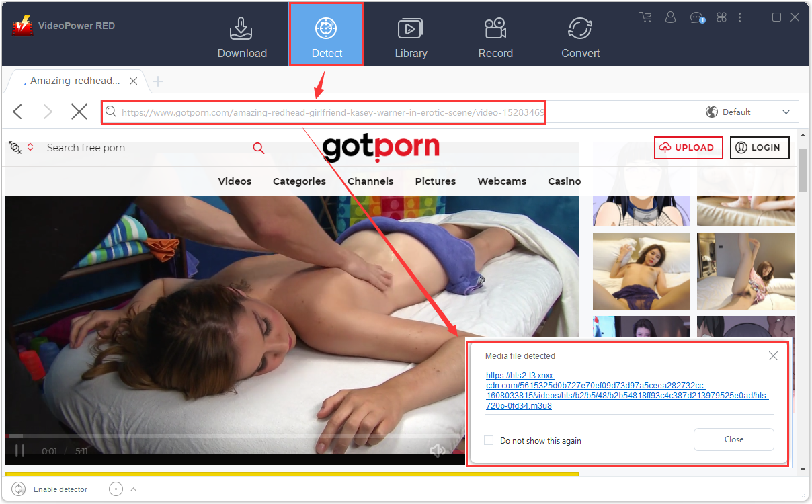Click the four-leaf apps icon in title bar
The width and height of the screenshot is (812, 504).
tap(722, 17)
